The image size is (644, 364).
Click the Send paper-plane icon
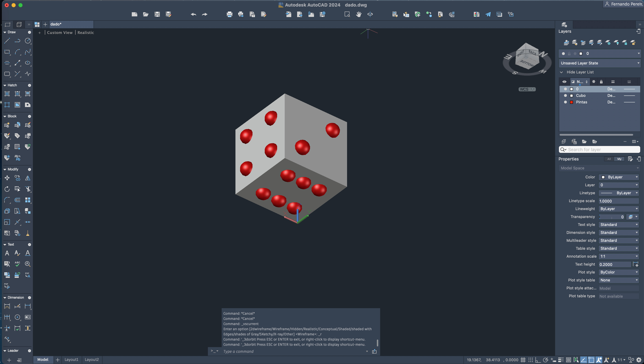tap(488, 14)
